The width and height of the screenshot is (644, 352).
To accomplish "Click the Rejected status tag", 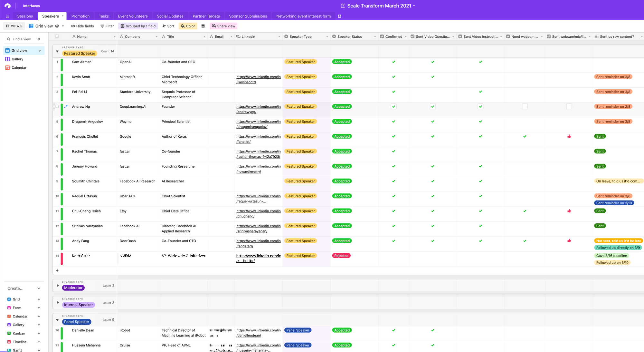I will [341, 256].
